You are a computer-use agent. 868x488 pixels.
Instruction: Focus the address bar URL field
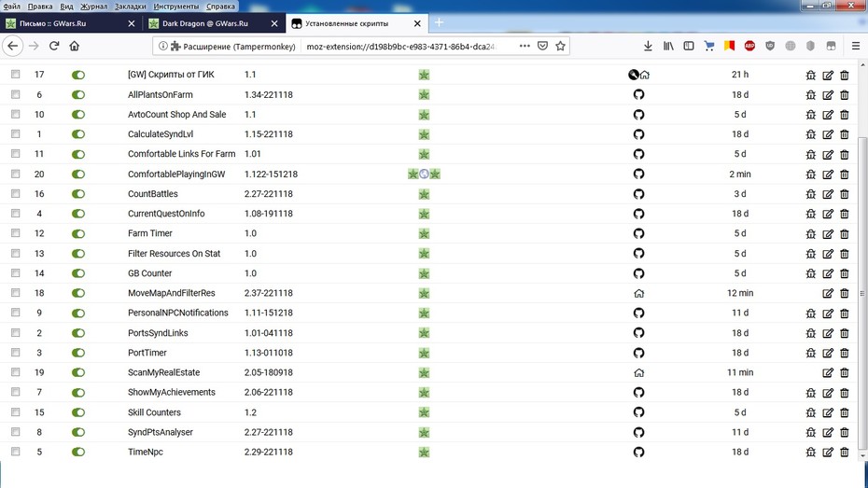[402, 47]
